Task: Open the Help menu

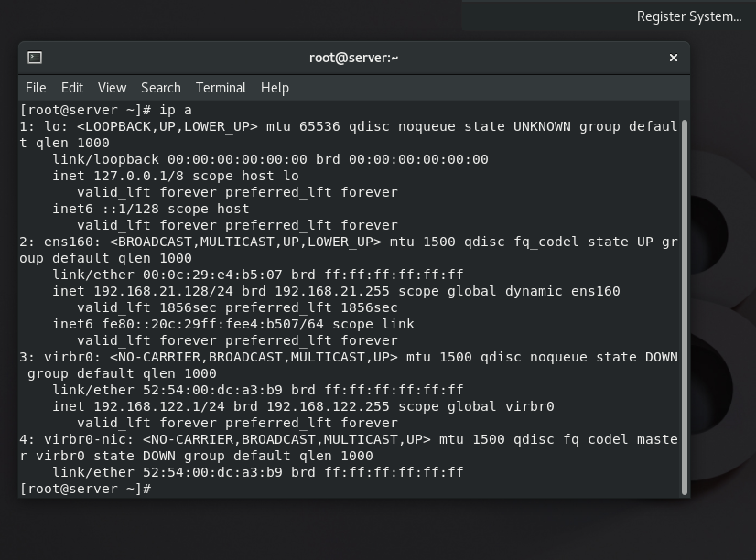Action: [x=275, y=88]
